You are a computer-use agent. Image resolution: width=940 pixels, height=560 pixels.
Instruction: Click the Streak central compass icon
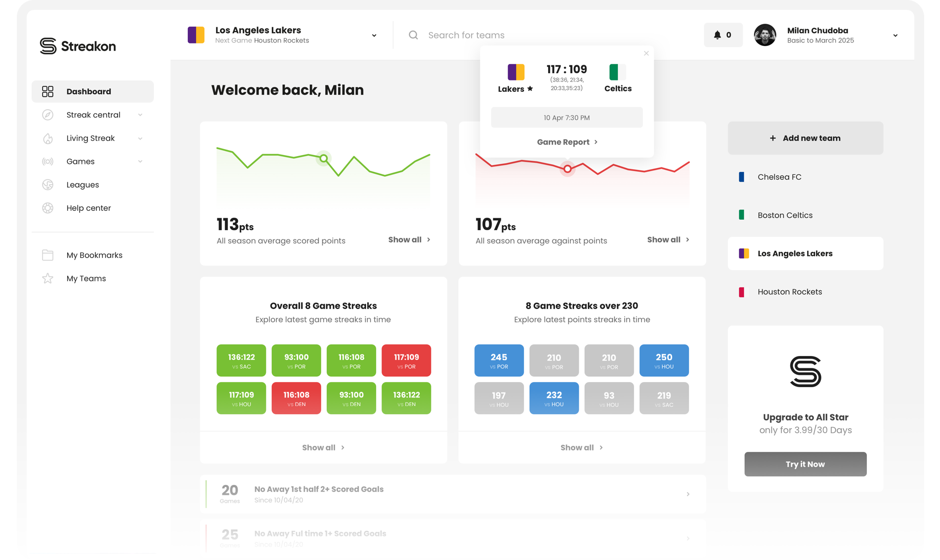tap(47, 115)
